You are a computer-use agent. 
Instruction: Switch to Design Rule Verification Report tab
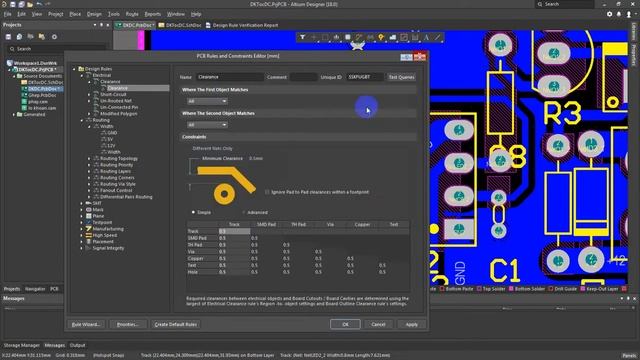click(241, 25)
